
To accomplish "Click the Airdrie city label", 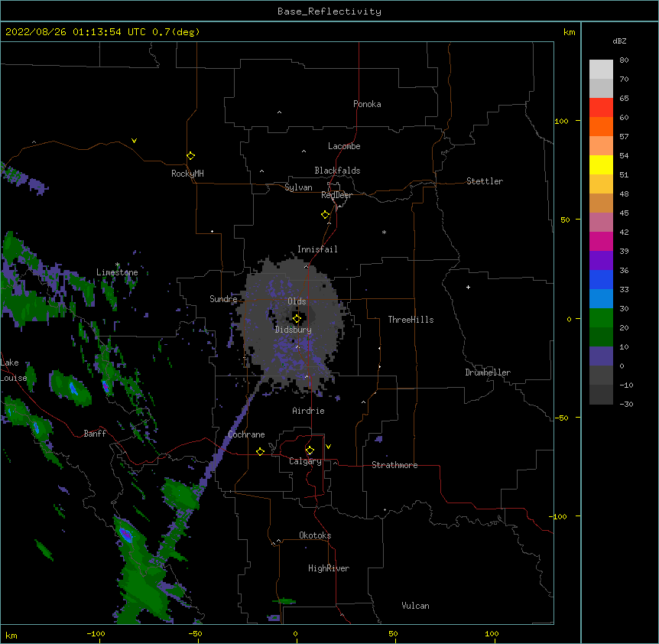I will (x=308, y=411).
